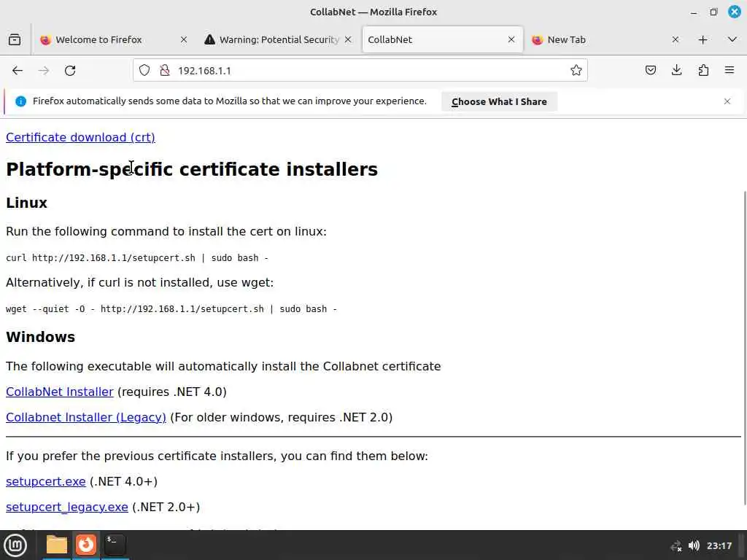The image size is (747, 560).
Task: Click Platform-specific certificate installers heading
Action: [x=192, y=169]
